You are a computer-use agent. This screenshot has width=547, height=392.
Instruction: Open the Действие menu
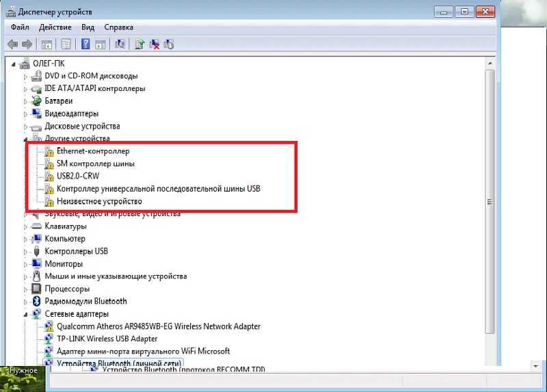click(55, 27)
